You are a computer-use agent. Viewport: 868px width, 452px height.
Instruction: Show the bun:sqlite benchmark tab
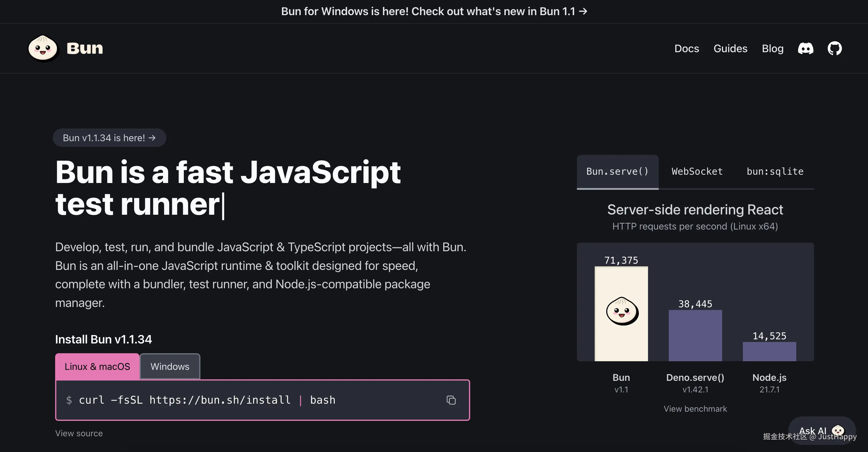[775, 171]
